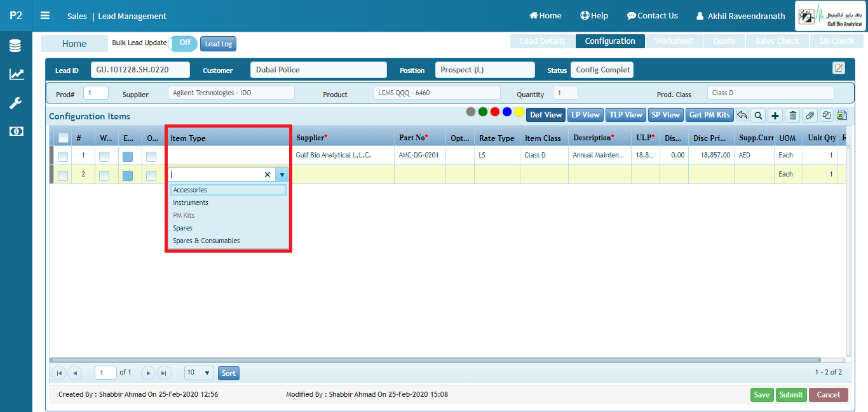The image size is (868, 412).
Task: Add a new configuration item row
Action: tap(775, 115)
